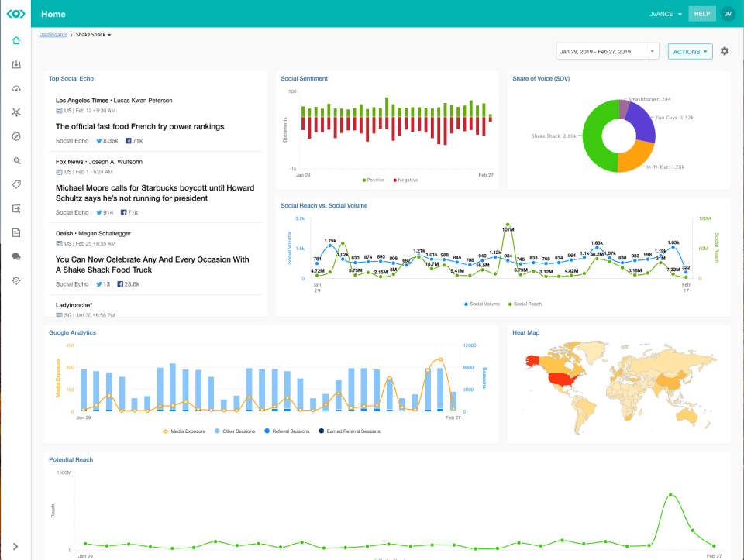Open the Home sidebar icon

[16, 41]
